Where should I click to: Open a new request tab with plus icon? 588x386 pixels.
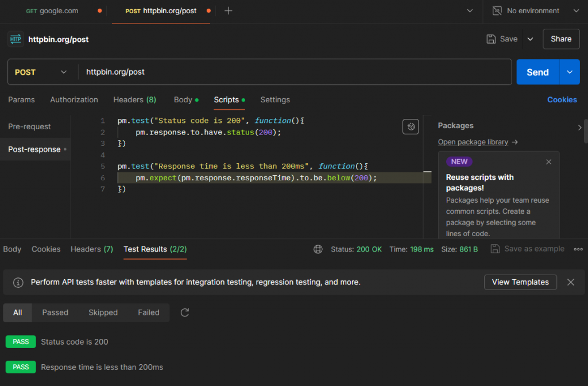(228, 11)
